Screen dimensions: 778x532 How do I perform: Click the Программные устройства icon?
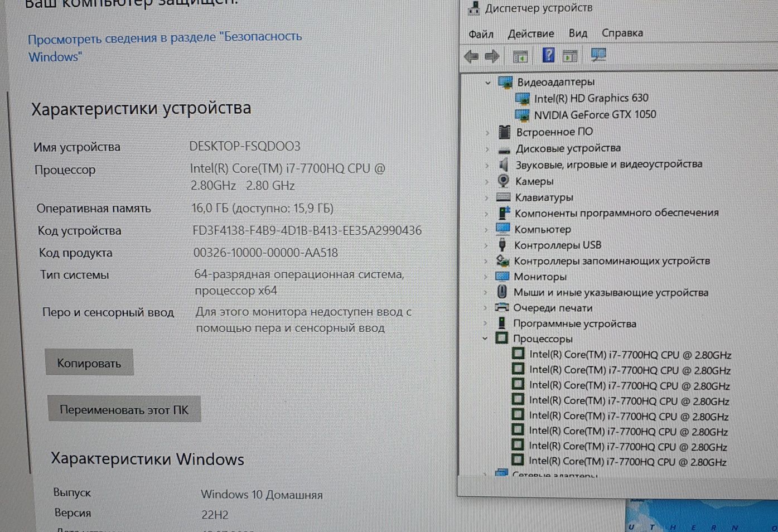(x=501, y=323)
